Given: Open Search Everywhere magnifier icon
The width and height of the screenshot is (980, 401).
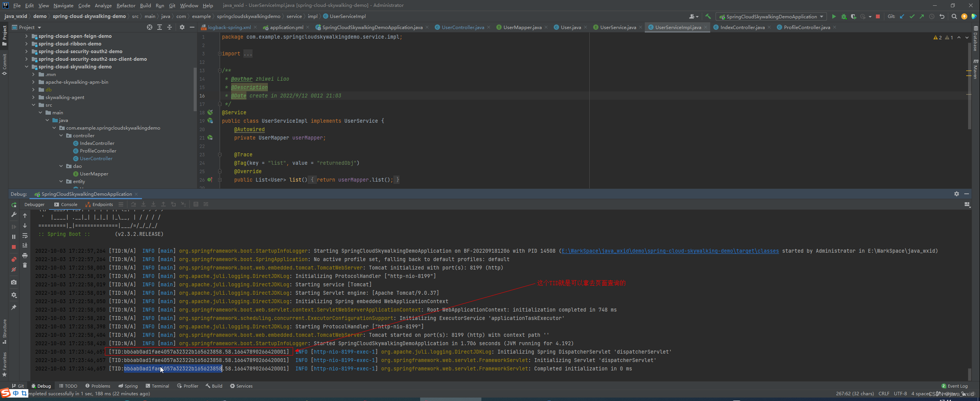Looking at the screenshot, I should (954, 16).
